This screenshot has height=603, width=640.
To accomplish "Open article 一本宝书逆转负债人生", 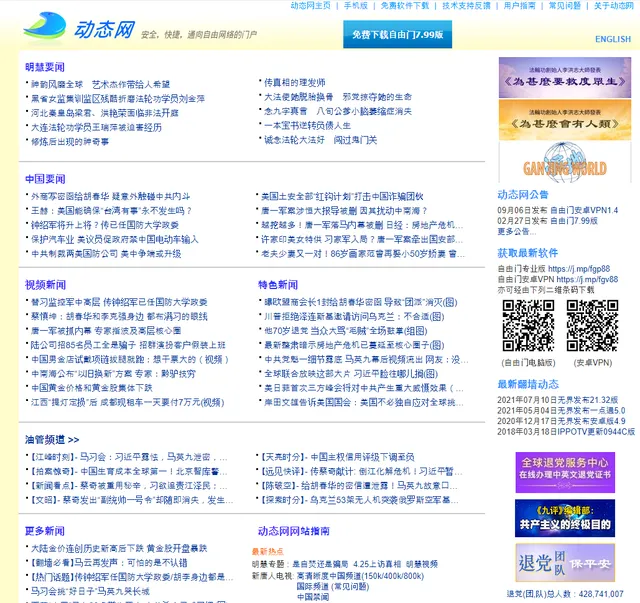I will 307,125.
